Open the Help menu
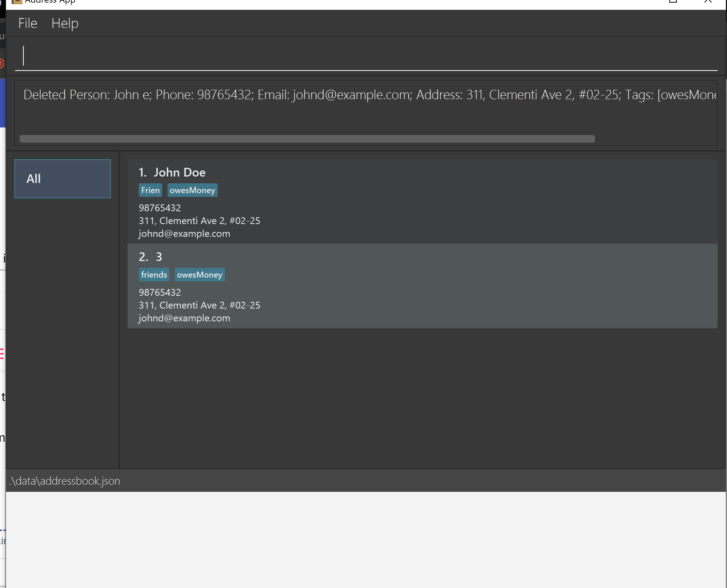The width and height of the screenshot is (727, 588). (x=65, y=23)
